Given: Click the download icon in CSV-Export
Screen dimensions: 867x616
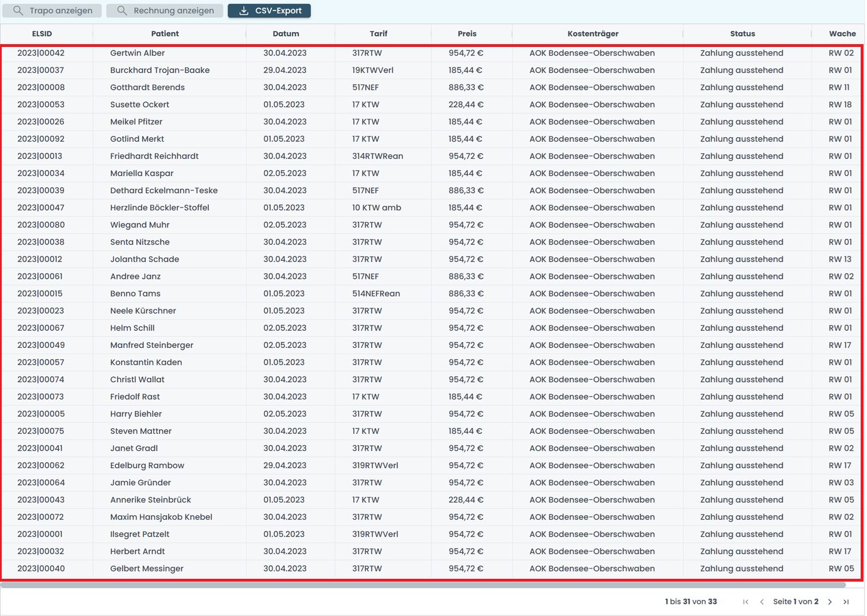Looking at the screenshot, I should (244, 11).
